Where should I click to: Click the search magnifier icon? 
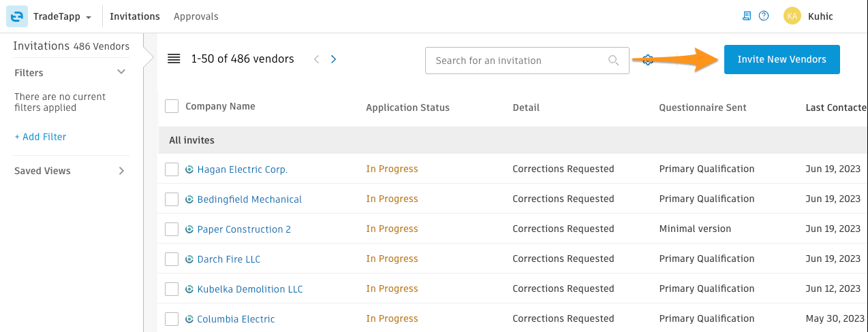coord(613,61)
